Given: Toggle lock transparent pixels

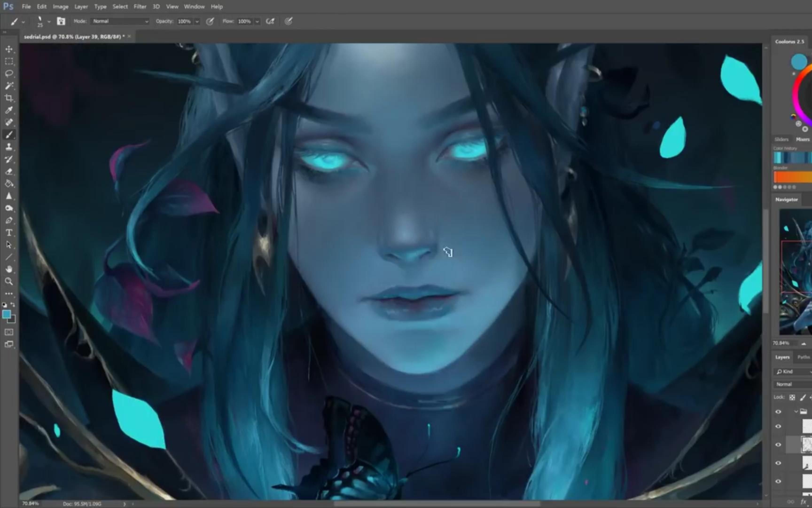Looking at the screenshot, I should pos(792,397).
